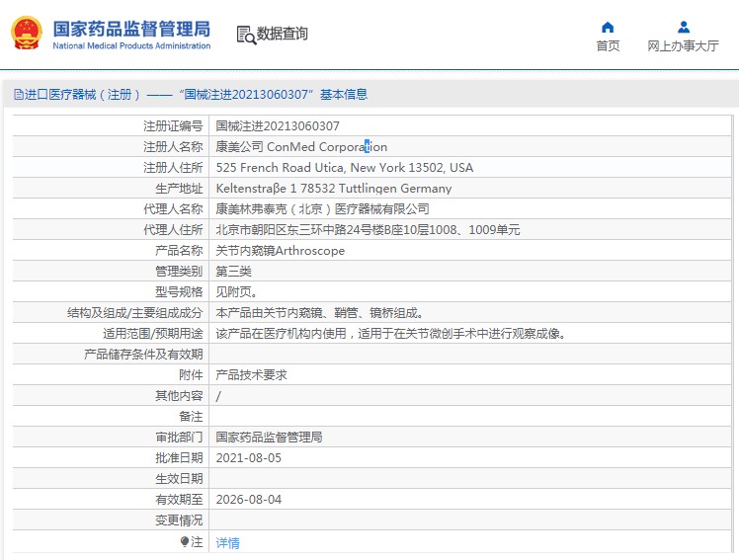The height and width of the screenshot is (560, 739).
Task: Select the 产品技术要求 attachment value
Action: 251,375
